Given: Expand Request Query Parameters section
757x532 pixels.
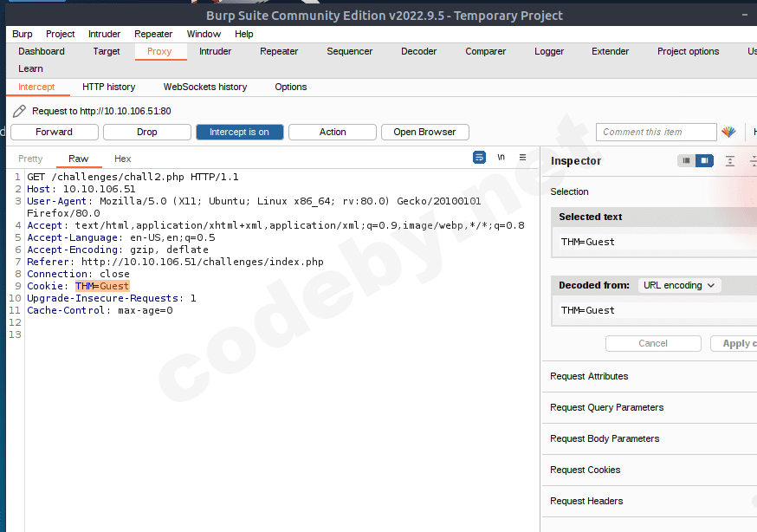Looking at the screenshot, I should click(x=650, y=407).
